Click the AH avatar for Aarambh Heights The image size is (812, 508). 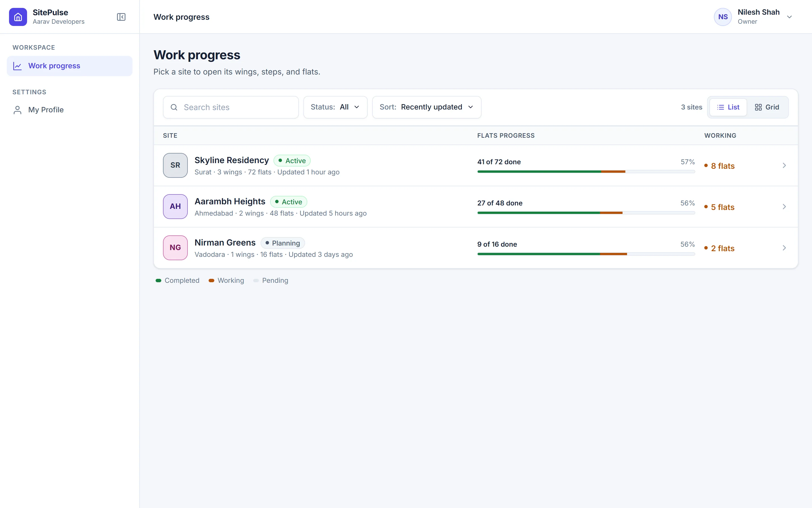[175, 206]
